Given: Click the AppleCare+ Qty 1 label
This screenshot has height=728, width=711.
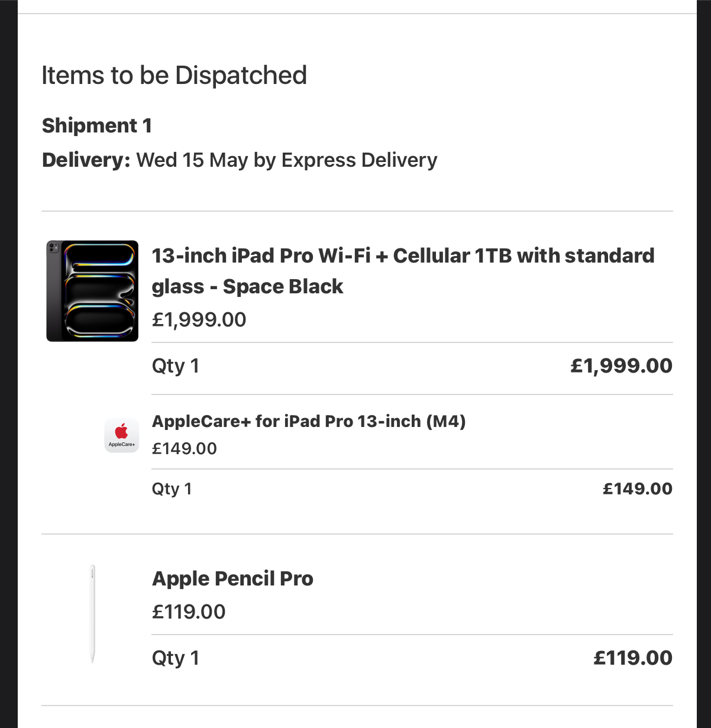Looking at the screenshot, I should [172, 489].
